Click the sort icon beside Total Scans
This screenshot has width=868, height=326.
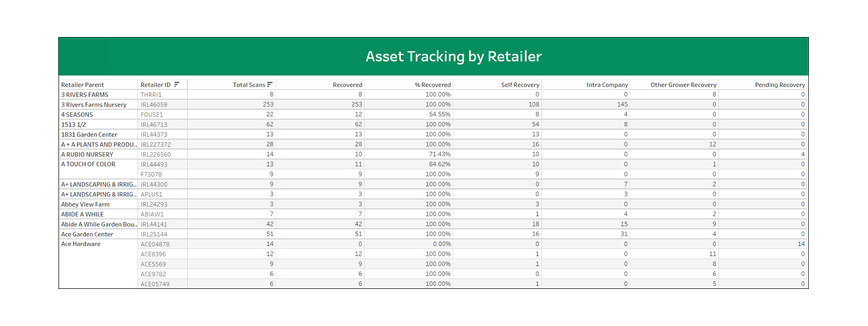tap(270, 85)
